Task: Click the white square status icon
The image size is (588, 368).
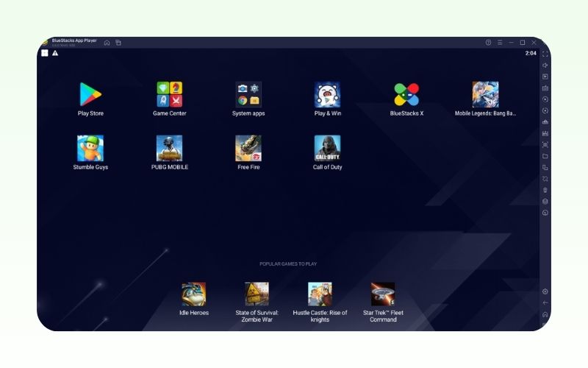Action: pyautogui.click(x=45, y=53)
